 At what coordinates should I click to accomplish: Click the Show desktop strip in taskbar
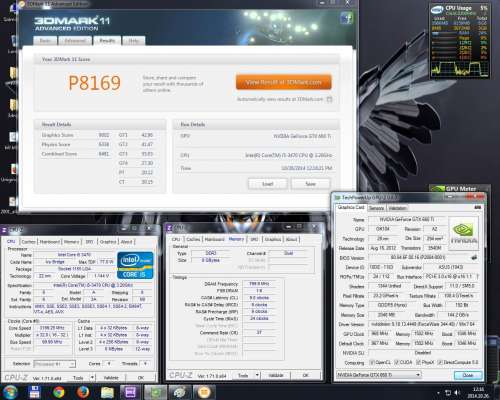(x=498, y=392)
